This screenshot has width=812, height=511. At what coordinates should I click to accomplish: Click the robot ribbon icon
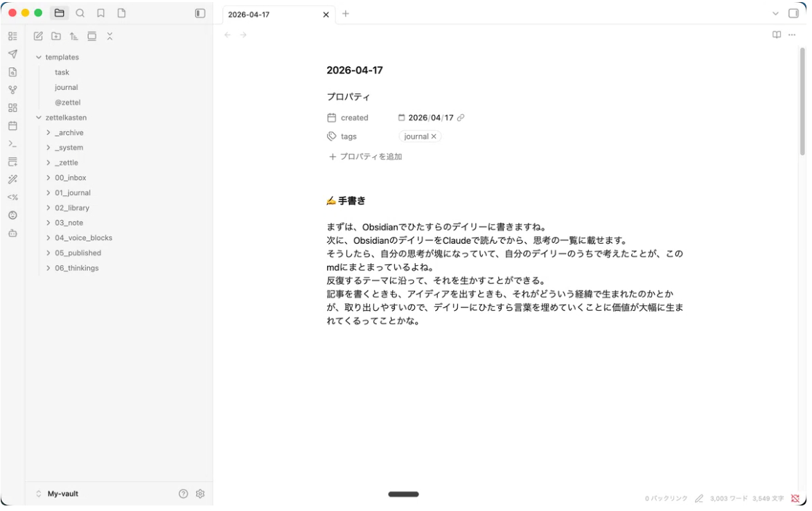13,233
